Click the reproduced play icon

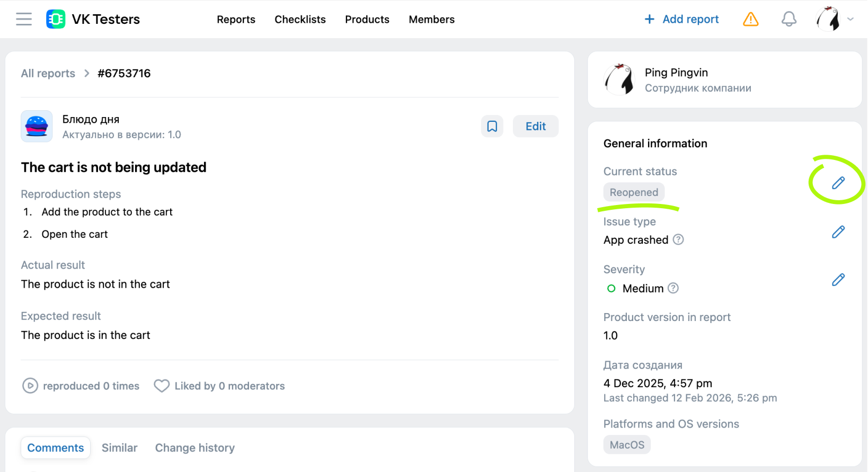pos(30,386)
